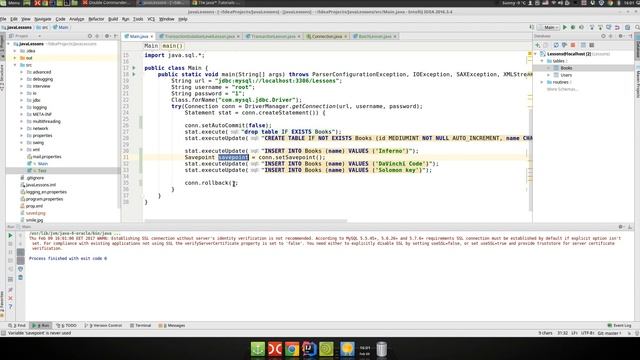Open the Event Log
640x360 pixels.
[x=619, y=325]
